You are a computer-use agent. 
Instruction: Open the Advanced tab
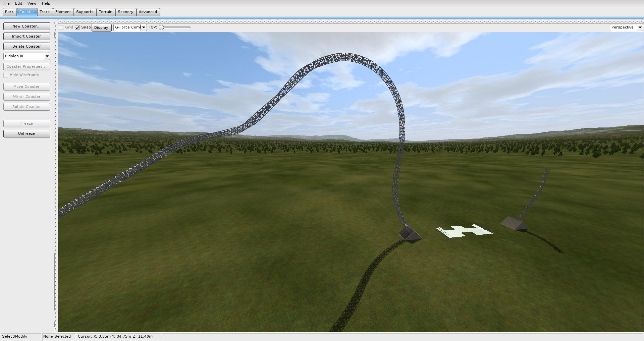[148, 12]
